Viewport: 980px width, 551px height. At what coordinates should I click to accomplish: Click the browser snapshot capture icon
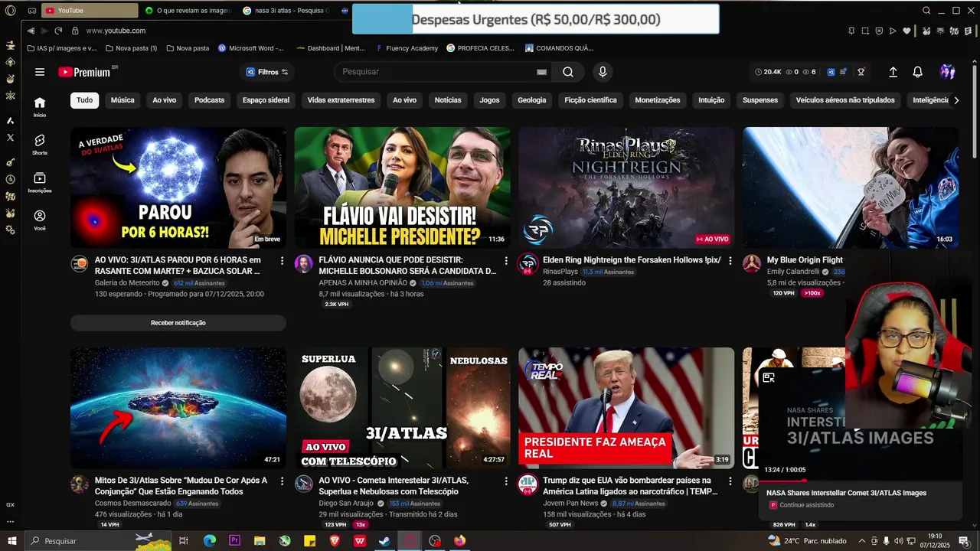(x=866, y=31)
